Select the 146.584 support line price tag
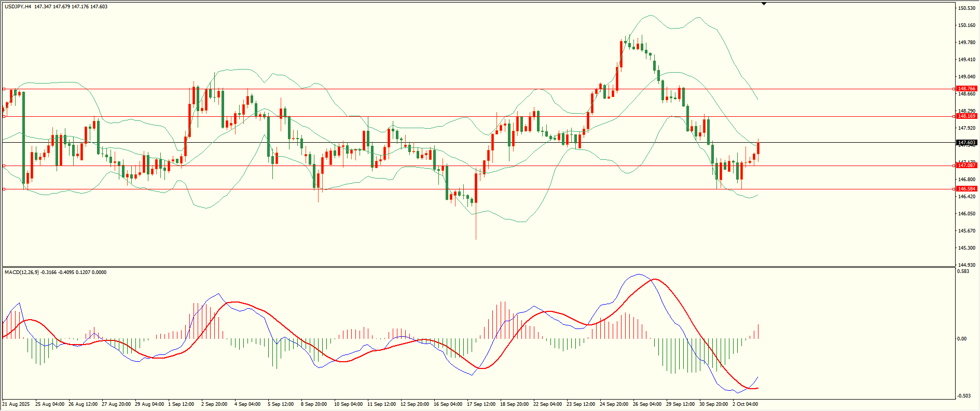980x411 pixels. 967,189
